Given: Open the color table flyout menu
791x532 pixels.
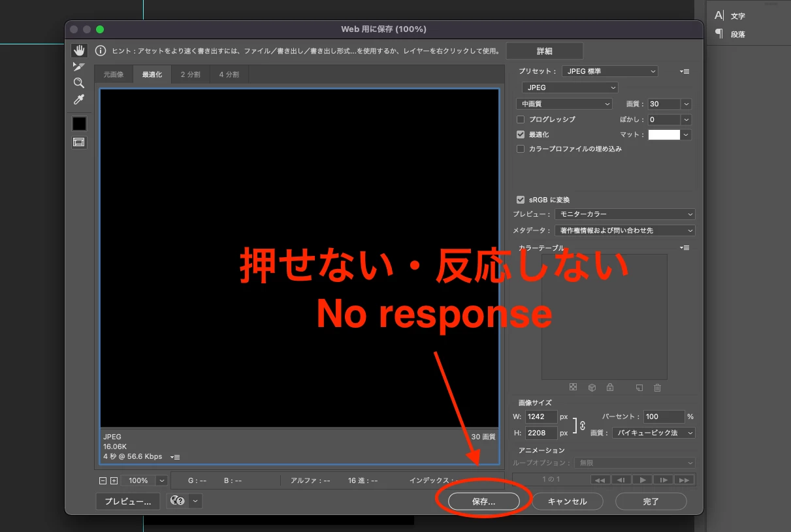Looking at the screenshot, I should point(685,247).
